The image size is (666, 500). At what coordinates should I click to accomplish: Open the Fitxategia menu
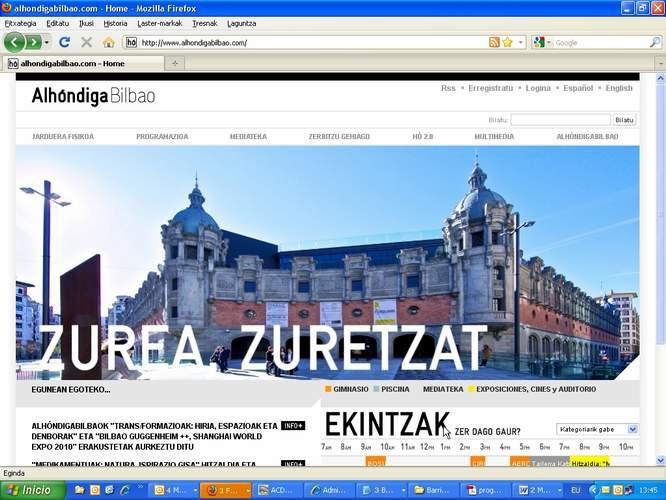click(20, 23)
